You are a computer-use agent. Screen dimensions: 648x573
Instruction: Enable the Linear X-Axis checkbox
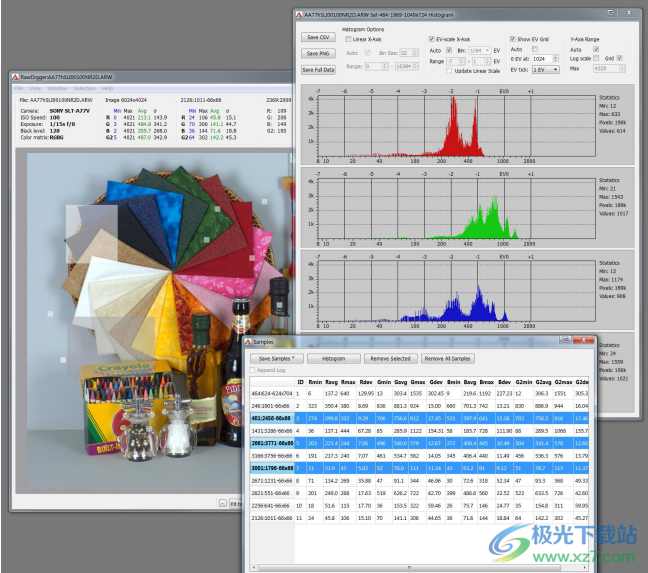coord(348,39)
